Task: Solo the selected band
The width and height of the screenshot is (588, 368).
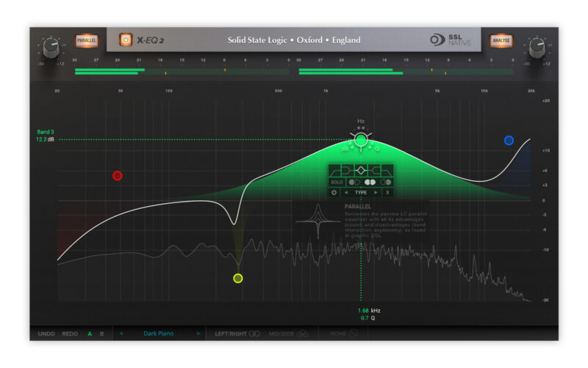Action: coord(337,182)
